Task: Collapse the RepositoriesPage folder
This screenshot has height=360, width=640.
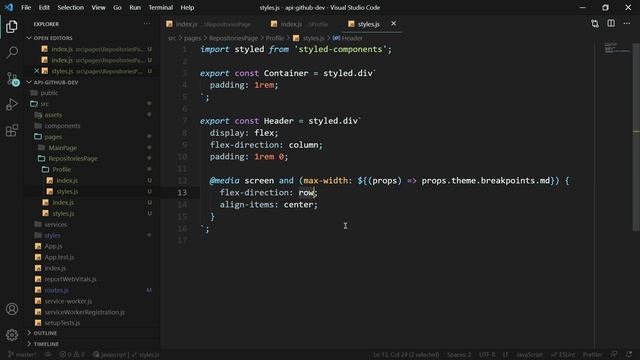Action: pos(73,158)
